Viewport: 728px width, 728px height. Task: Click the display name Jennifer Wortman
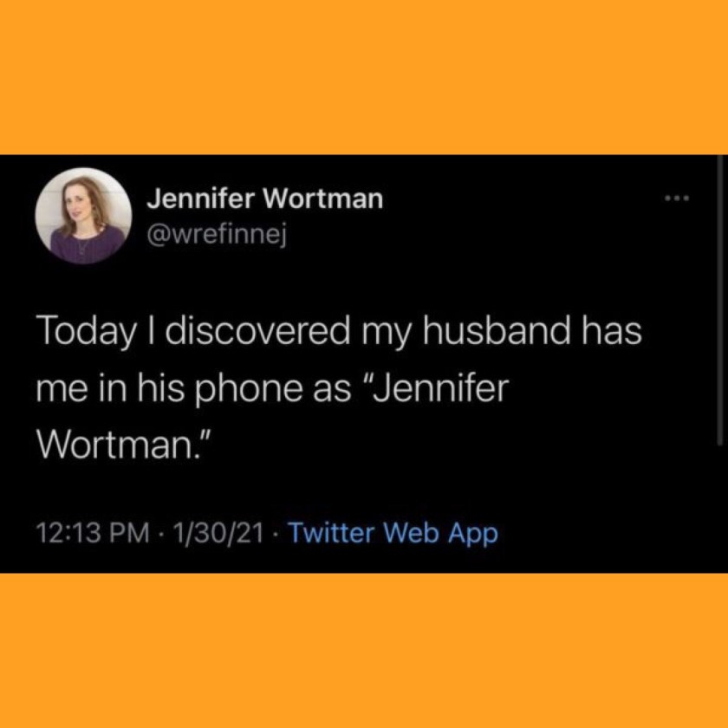265,198
